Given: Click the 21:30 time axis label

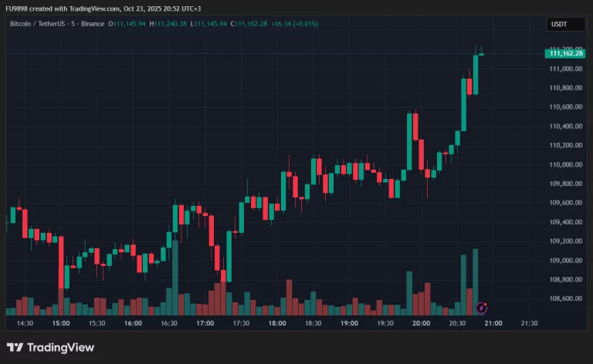Looking at the screenshot, I should tap(529, 324).
